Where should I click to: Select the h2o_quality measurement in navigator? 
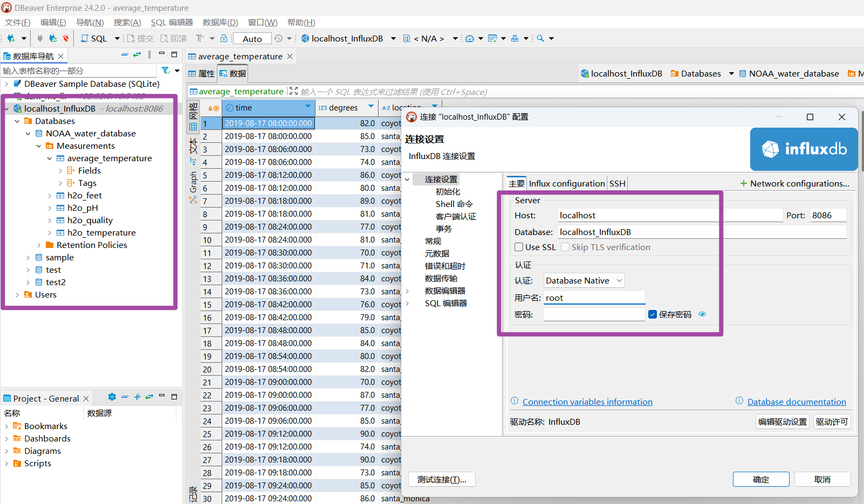(90, 220)
